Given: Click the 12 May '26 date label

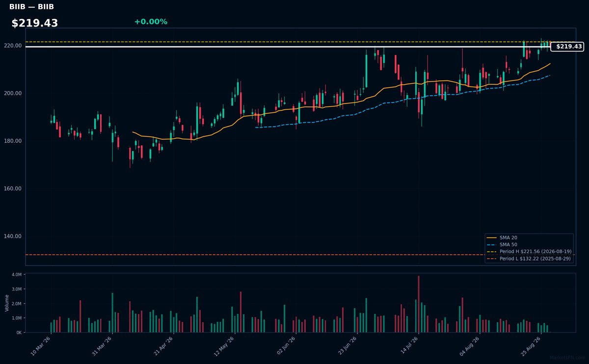Looking at the screenshot, I should [224, 346].
